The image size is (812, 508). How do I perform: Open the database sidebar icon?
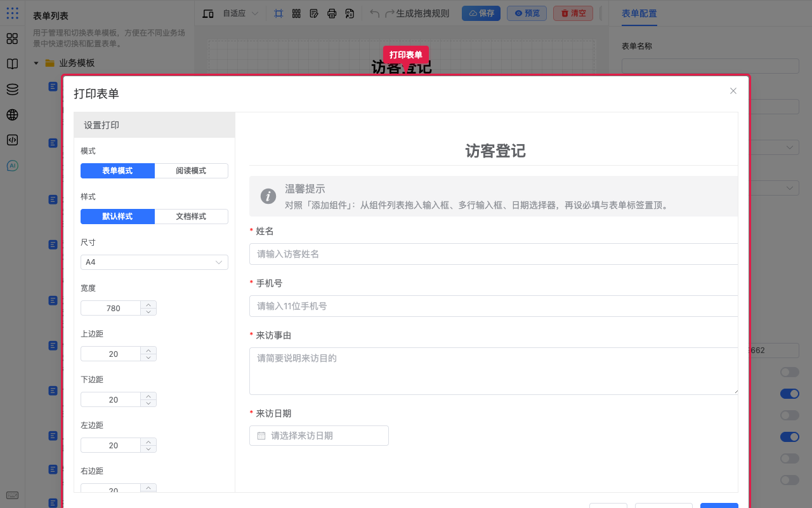(x=12, y=90)
